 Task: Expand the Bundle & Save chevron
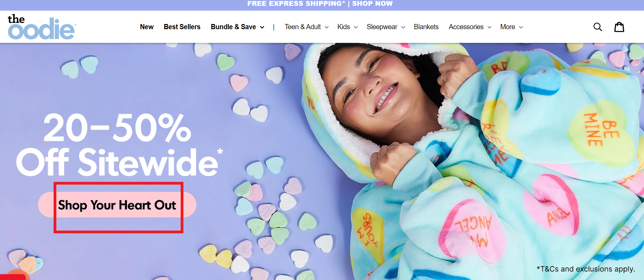point(262,27)
